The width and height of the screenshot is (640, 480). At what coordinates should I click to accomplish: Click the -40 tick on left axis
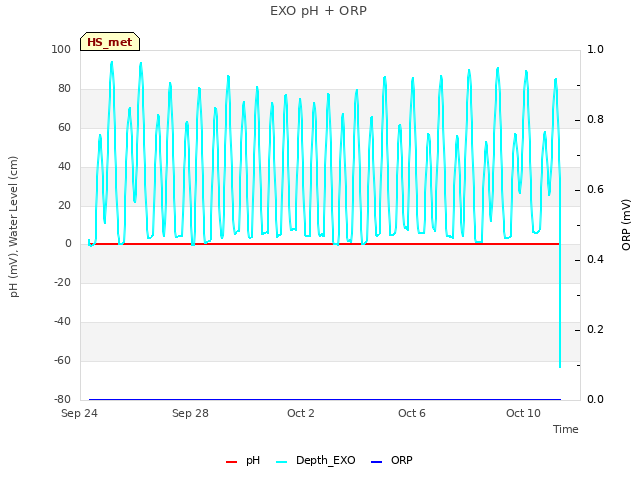point(63,322)
